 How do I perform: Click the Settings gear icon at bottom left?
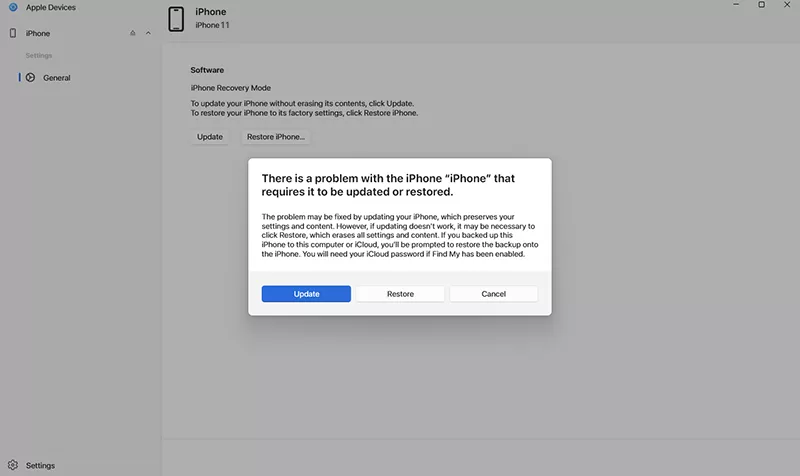tap(12, 465)
